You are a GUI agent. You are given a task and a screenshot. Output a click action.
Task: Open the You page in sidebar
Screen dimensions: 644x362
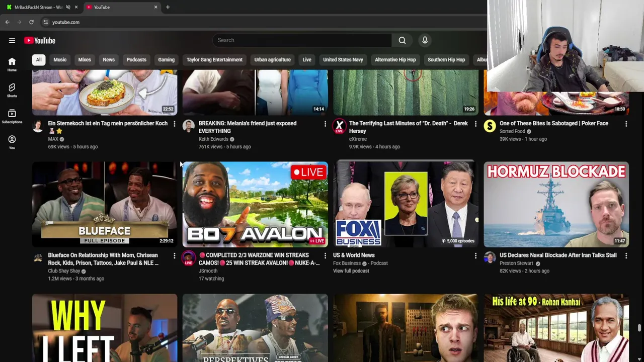point(12,142)
